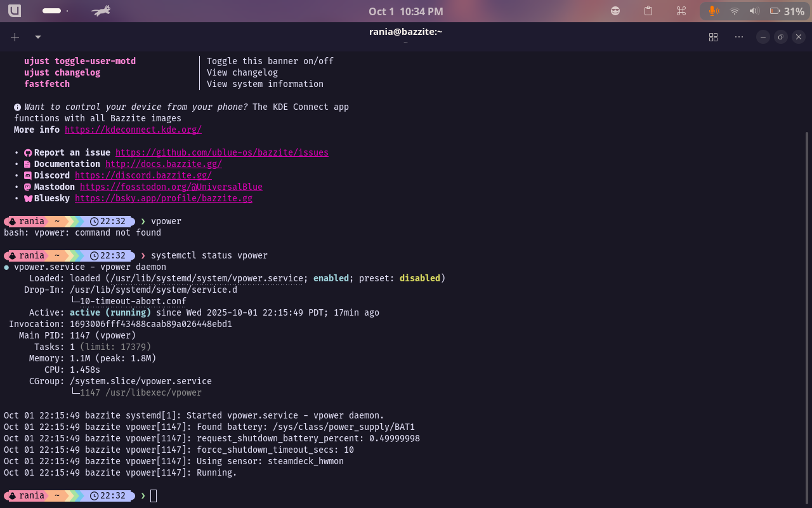This screenshot has width=812, height=508.
Task: Click the 'systemctl status vpower' command text
Action: click(x=209, y=255)
